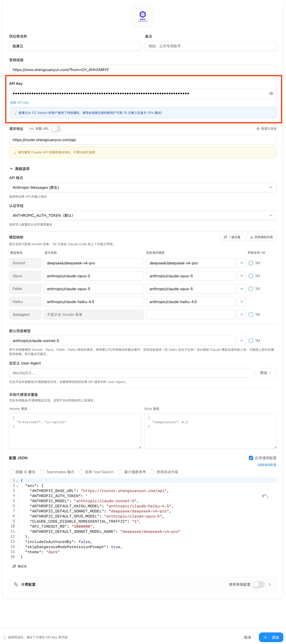The height and width of the screenshot is (644, 286).
Task: Check 启用 Tool Search option
Action: pos(81,472)
